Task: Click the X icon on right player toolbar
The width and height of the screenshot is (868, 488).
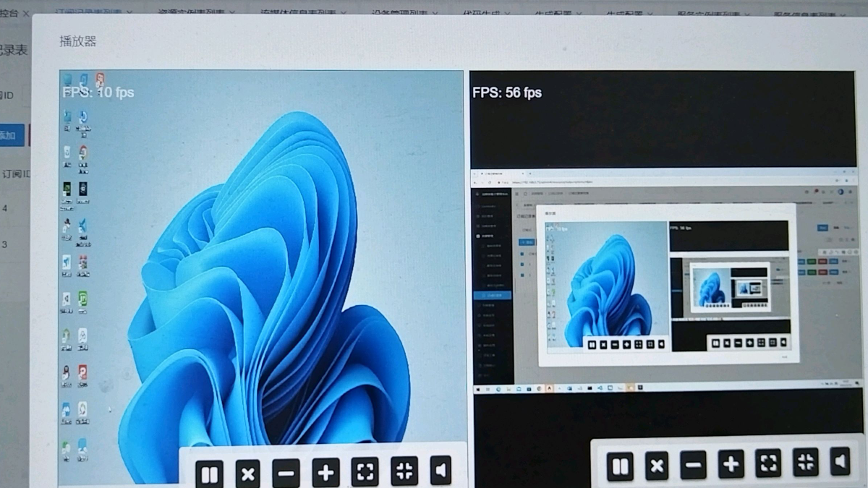Action: click(657, 466)
